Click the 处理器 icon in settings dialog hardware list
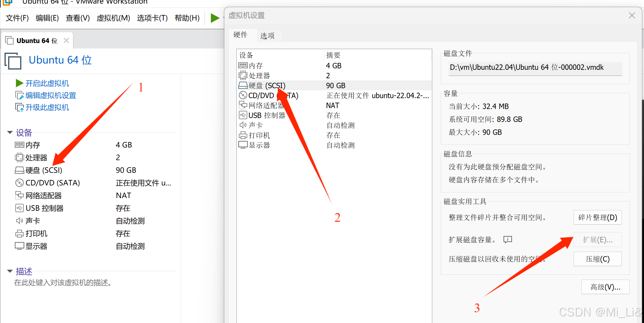This screenshot has width=644, height=323. pyautogui.click(x=243, y=75)
